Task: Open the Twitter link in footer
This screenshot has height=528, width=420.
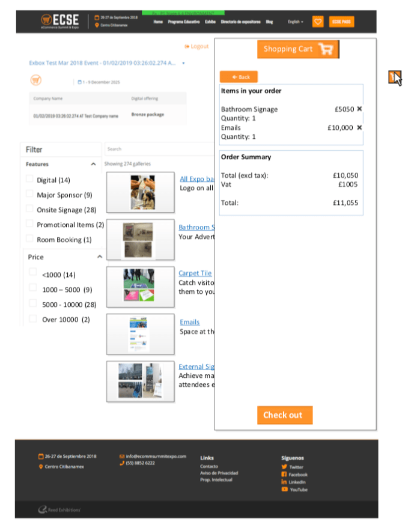Action: pyautogui.click(x=296, y=467)
